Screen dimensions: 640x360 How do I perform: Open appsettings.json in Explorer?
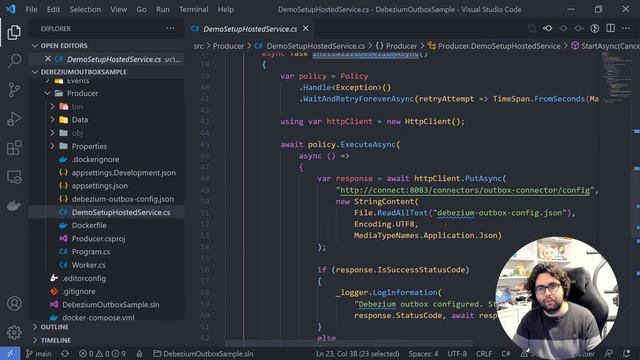click(100, 186)
